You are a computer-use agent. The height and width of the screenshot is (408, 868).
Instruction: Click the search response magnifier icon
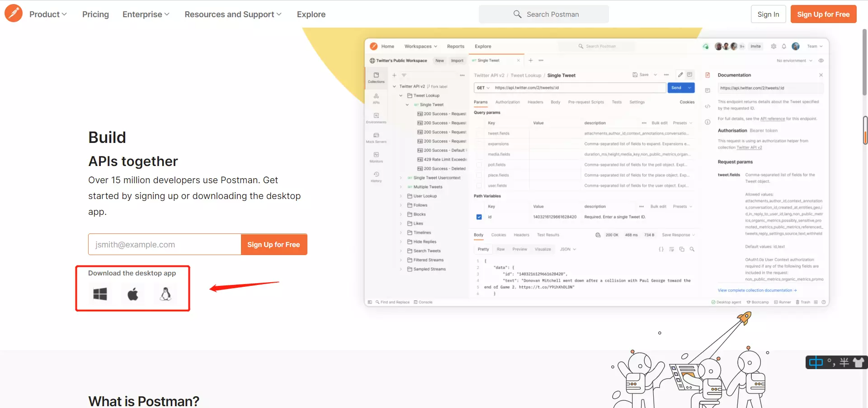692,249
